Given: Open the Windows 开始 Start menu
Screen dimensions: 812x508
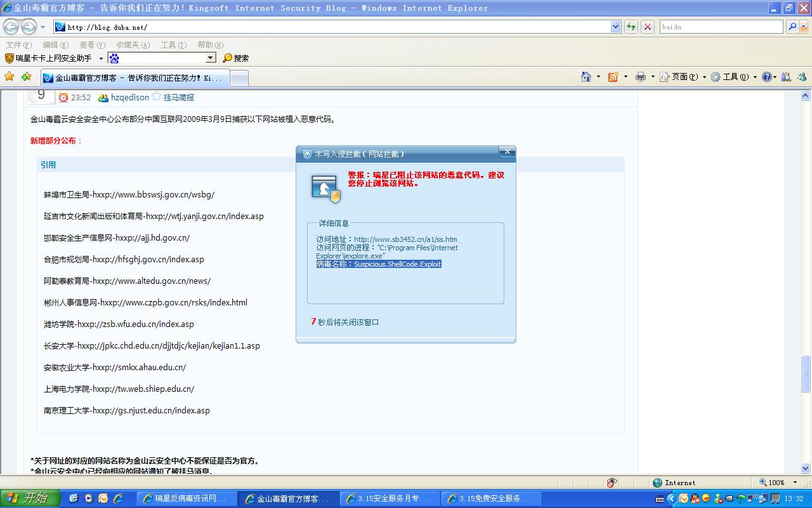Looking at the screenshot, I should pos(30,498).
